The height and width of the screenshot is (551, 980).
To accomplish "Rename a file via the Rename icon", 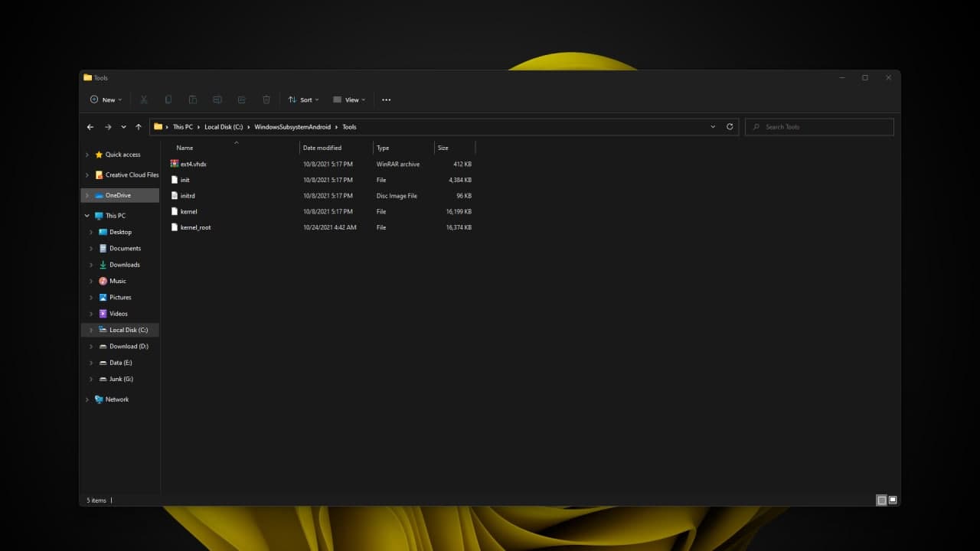I will [x=217, y=99].
